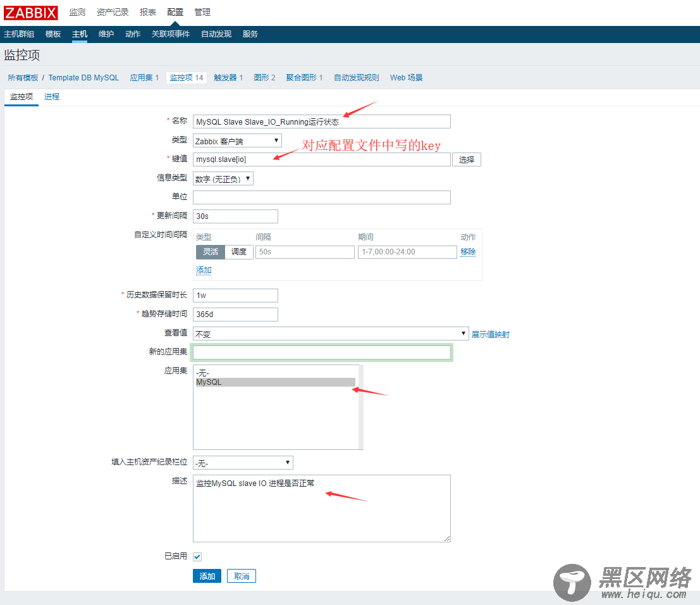
Task: Open 聚合图形 1 link
Action: point(304,78)
